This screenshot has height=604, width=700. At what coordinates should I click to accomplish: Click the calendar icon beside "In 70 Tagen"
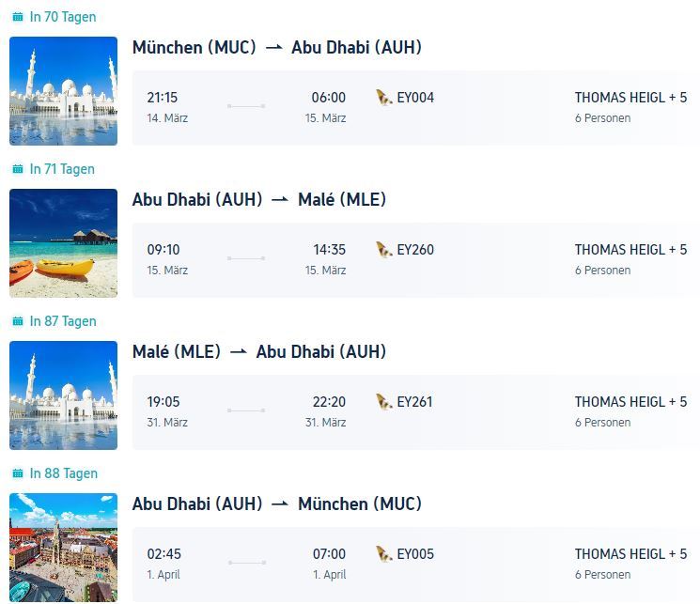[x=17, y=17]
